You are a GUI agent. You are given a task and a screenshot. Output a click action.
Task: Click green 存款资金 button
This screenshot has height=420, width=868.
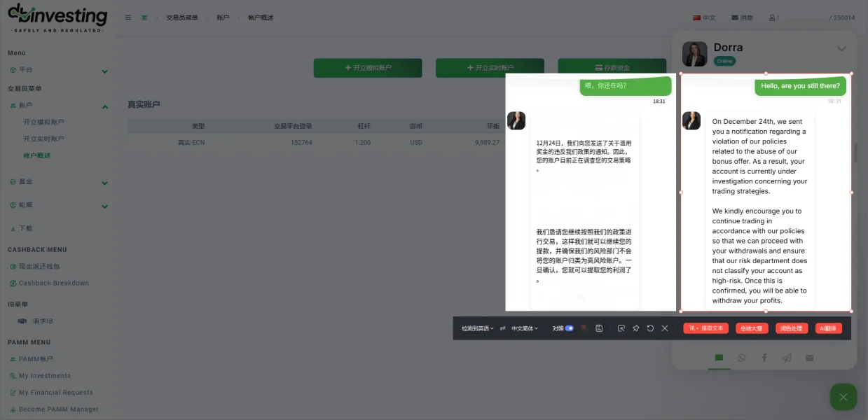[612, 68]
